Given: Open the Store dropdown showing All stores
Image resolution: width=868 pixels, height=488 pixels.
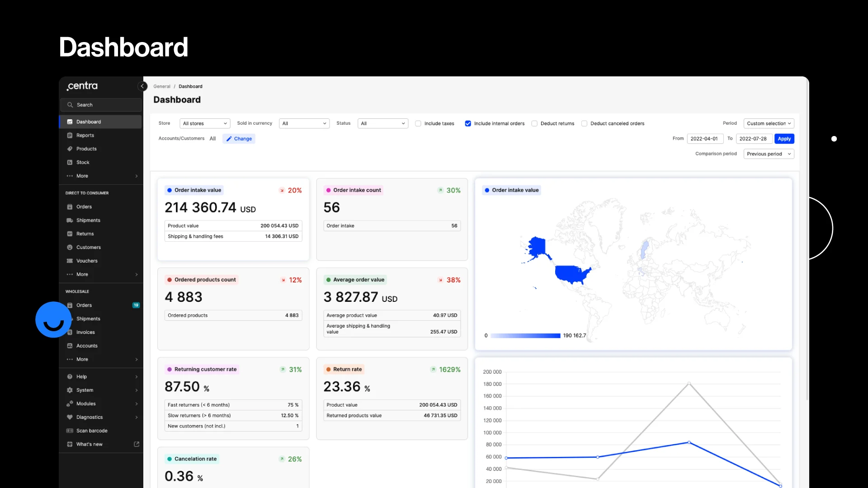Looking at the screenshot, I should click(205, 123).
